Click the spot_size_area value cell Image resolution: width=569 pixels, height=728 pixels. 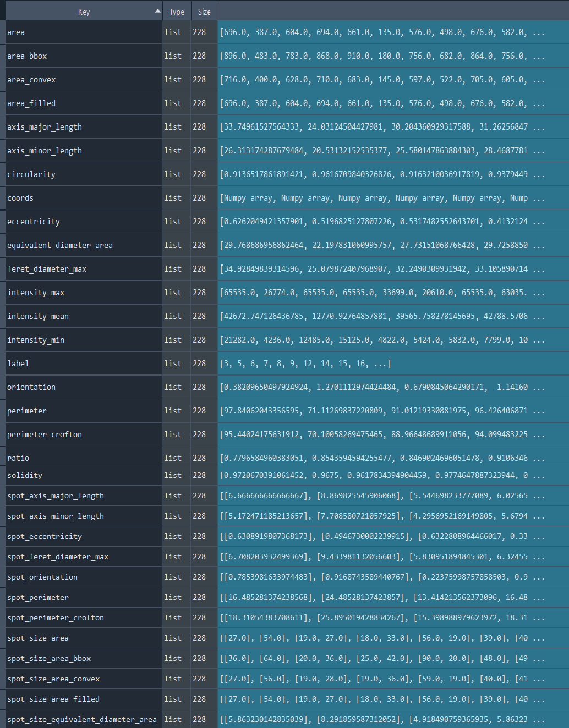pyautogui.click(x=382, y=638)
